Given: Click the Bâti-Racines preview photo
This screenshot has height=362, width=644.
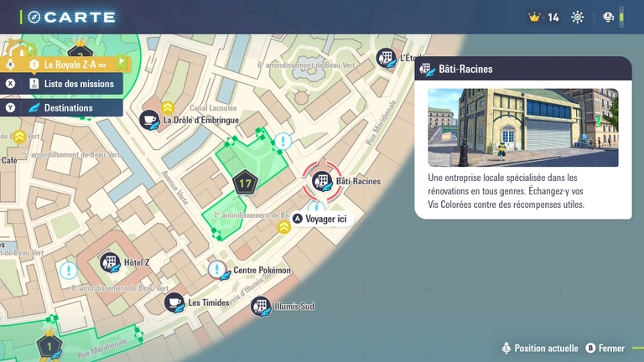Looking at the screenshot, I should [x=522, y=127].
